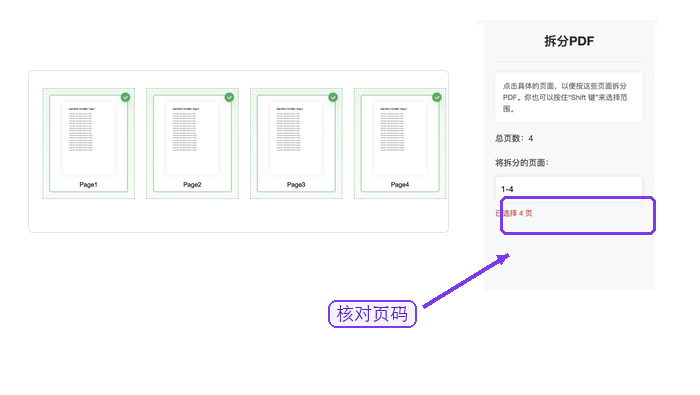Click the 已选择 4 页 status text

514,213
